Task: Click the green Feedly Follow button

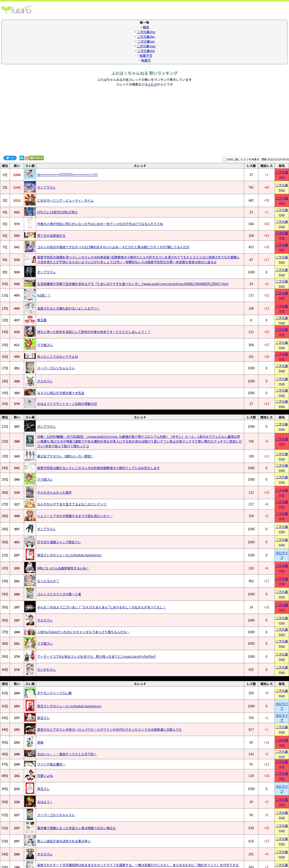Action: [36, 158]
